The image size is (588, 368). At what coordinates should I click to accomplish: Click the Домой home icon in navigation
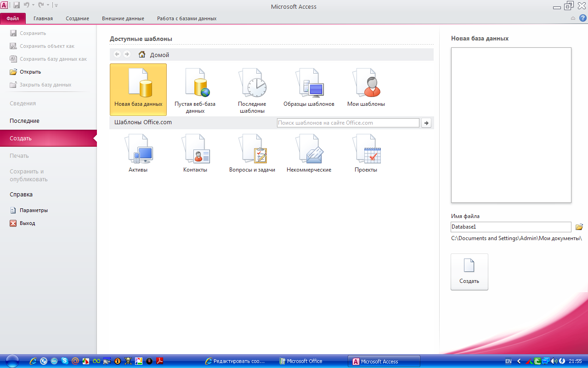coord(142,54)
